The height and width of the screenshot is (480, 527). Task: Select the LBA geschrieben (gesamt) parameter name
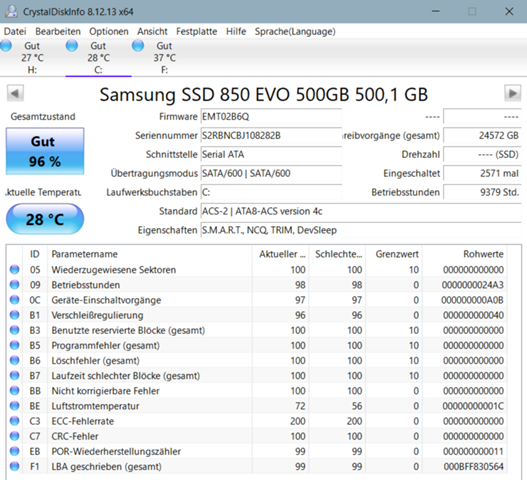point(106,467)
